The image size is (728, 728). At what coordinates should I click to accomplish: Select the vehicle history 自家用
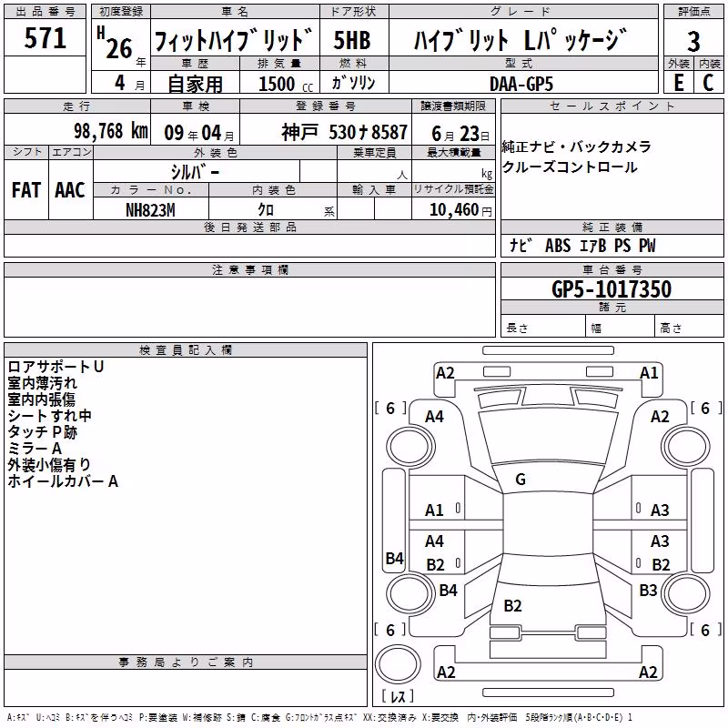[x=195, y=84]
